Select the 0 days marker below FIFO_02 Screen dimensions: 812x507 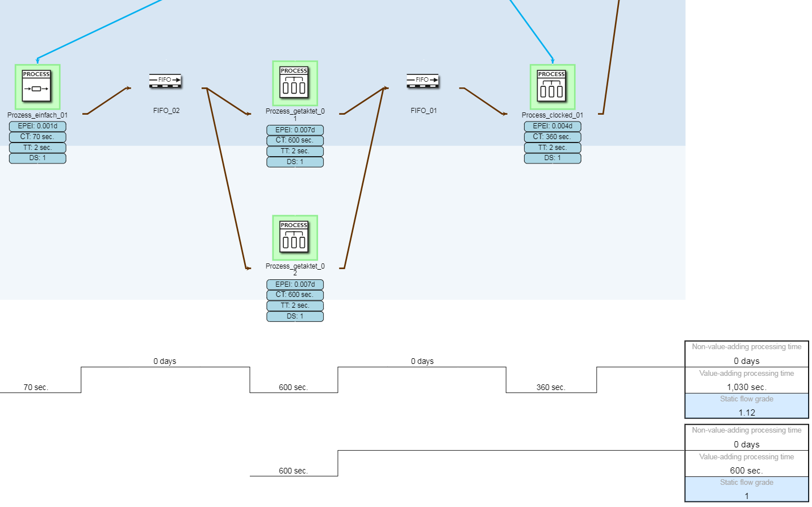[165, 361]
